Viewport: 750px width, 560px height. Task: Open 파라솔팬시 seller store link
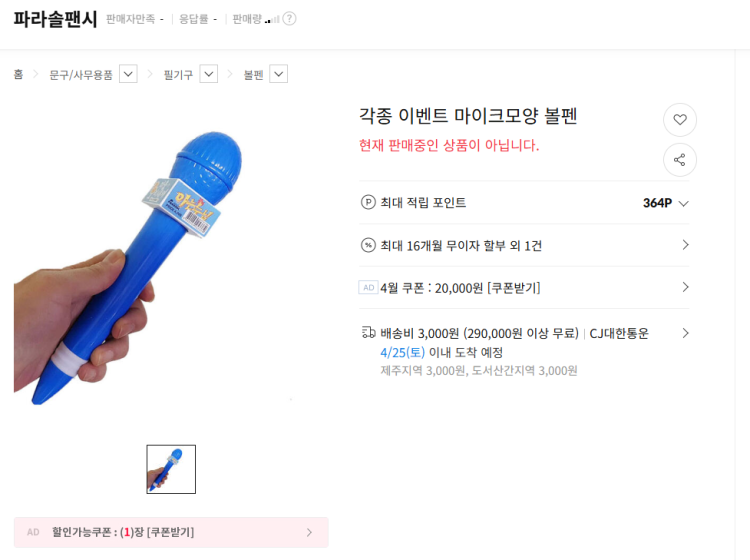(55, 19)
